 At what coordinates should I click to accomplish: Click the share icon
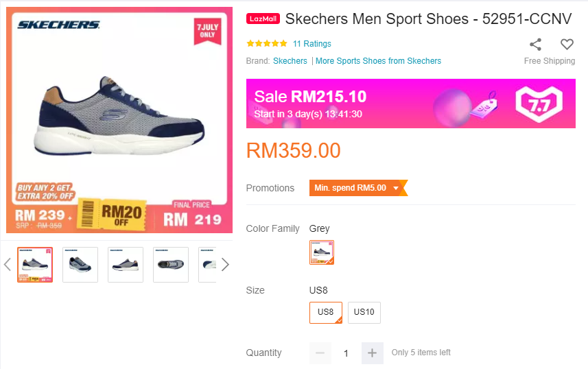point(535,45)
